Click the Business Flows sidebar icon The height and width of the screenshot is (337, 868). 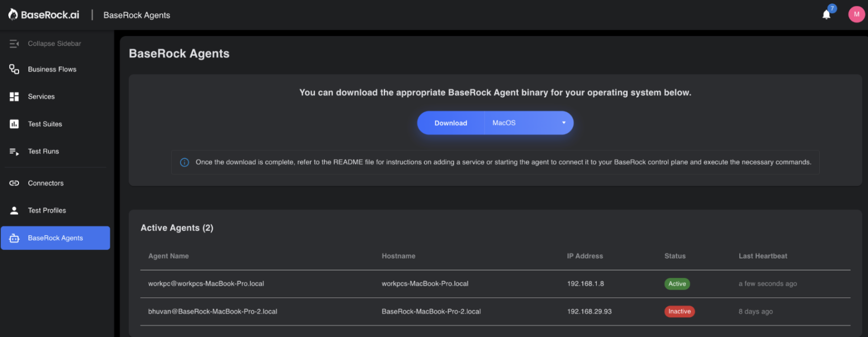[14, 70]
